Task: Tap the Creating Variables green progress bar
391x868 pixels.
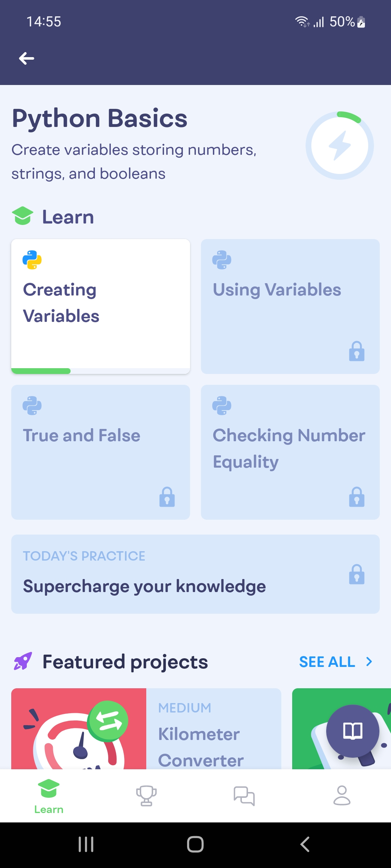Action: point(41,371)
